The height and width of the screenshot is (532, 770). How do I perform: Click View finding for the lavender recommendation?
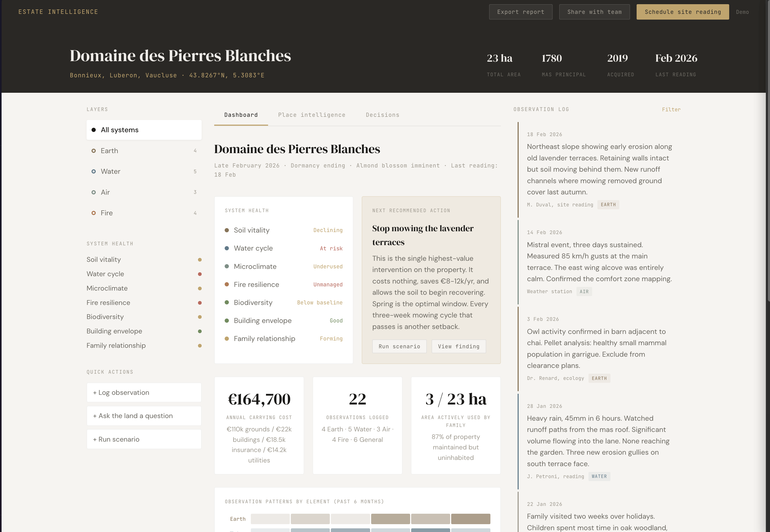coord(458,346)
